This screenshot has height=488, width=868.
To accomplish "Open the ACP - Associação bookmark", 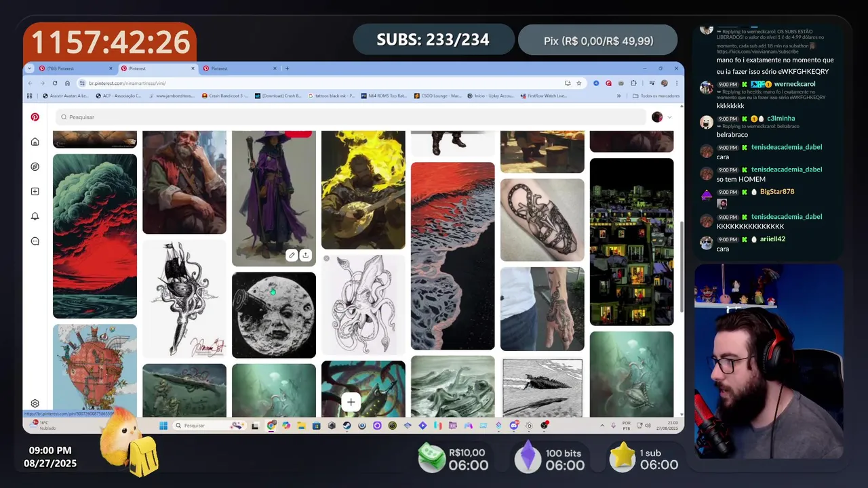I will coord(118,96).
